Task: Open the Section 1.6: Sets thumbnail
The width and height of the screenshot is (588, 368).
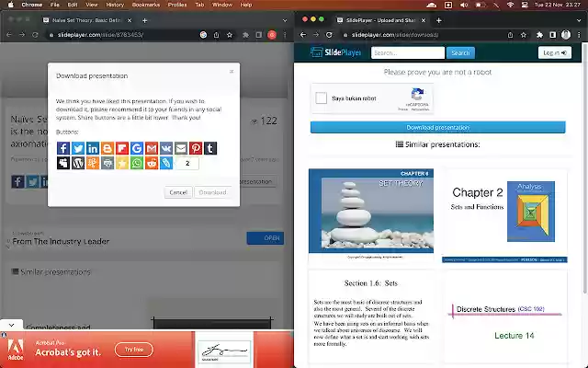Action: 371,316
